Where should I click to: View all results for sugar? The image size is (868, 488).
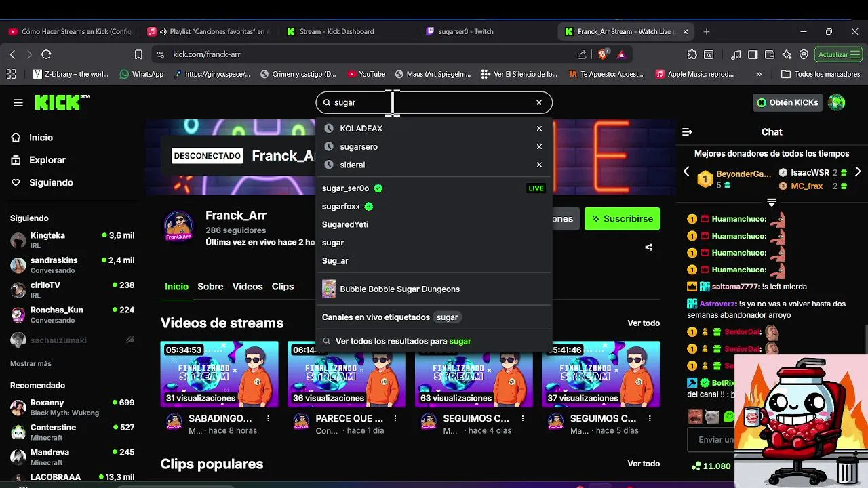(434, 341)
